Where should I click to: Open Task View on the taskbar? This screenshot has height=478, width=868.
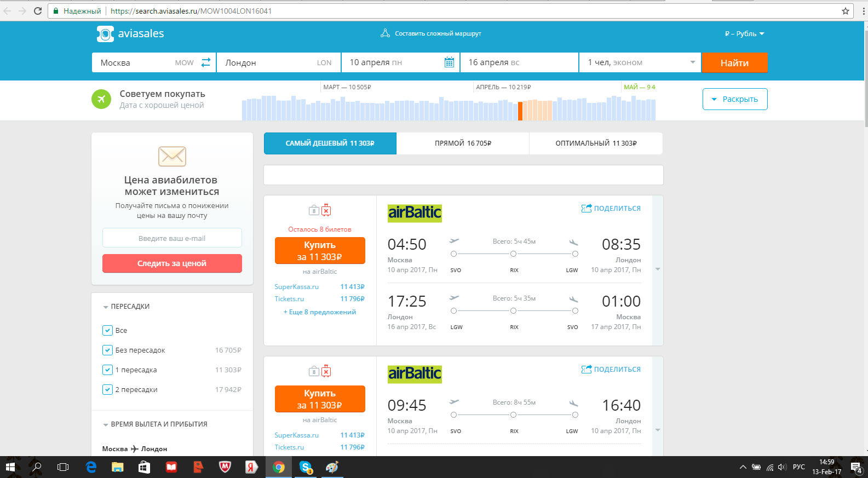tap(63, 467)
